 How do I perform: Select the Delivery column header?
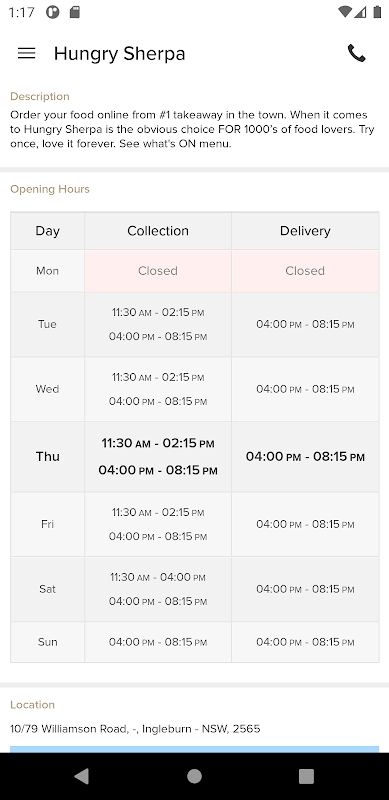305,231
